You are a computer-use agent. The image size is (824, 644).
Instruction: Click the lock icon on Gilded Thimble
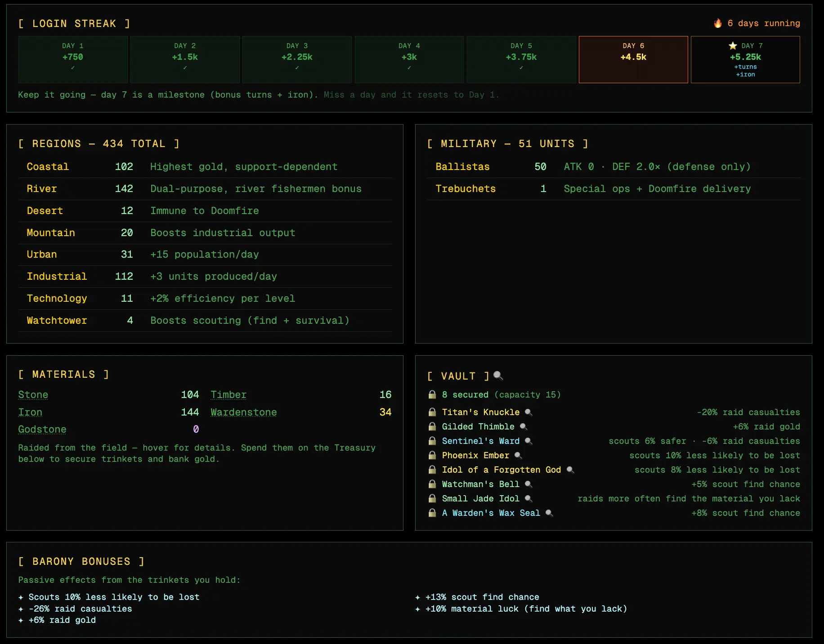432,426
